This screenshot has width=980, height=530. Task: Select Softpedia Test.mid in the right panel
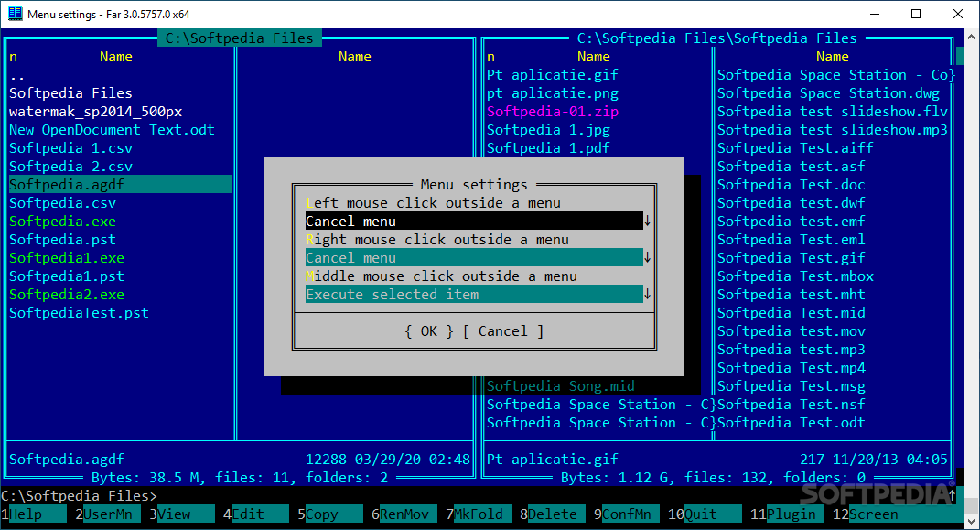[x=792, y=312]
